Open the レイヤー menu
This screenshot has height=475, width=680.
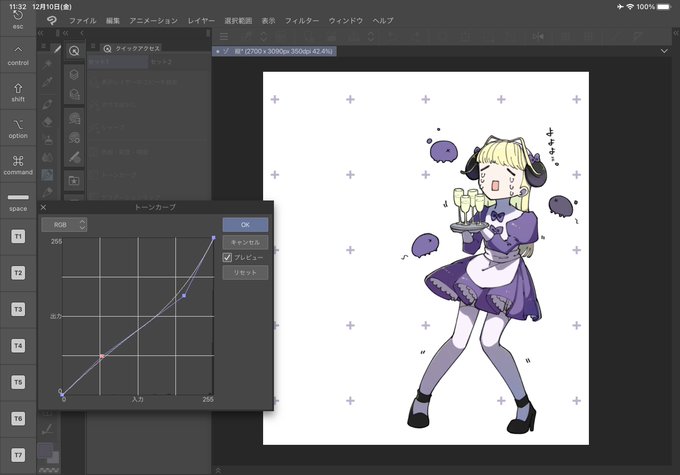click(x=201, y=20)
